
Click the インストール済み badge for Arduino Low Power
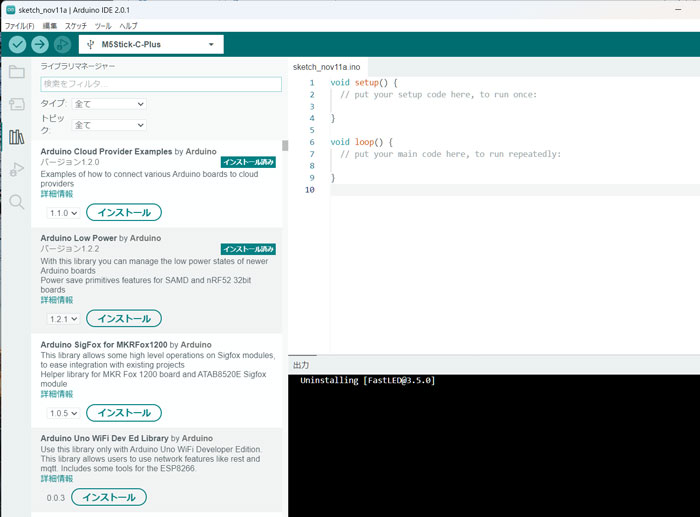point(248,249)
